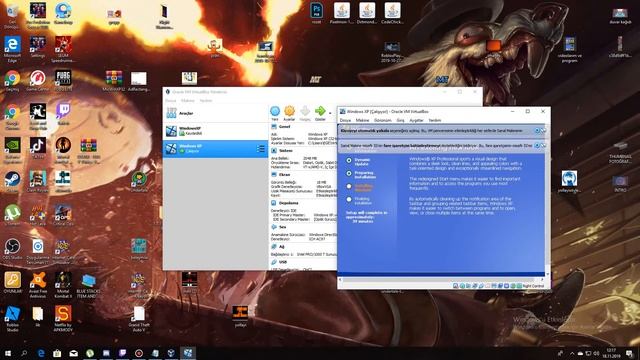Image resolution: width=640 pixels, height=360 pixels.
Task: Collapse the Genel section header
Action: point(284,127)
